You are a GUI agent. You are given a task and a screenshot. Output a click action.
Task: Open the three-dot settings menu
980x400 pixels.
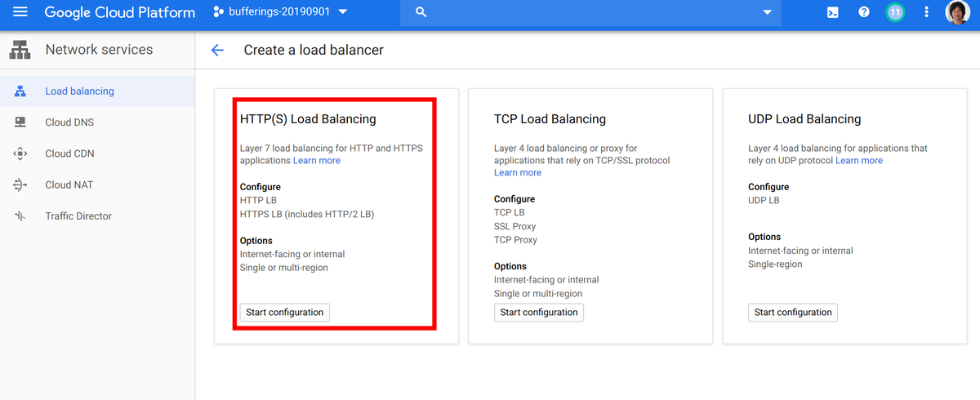926,12
